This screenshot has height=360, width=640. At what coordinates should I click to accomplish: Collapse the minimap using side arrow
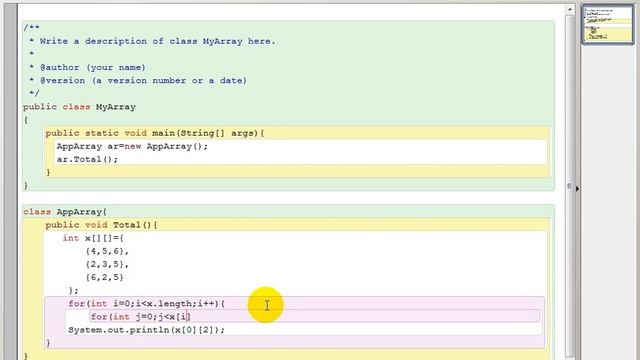[577, 189]
